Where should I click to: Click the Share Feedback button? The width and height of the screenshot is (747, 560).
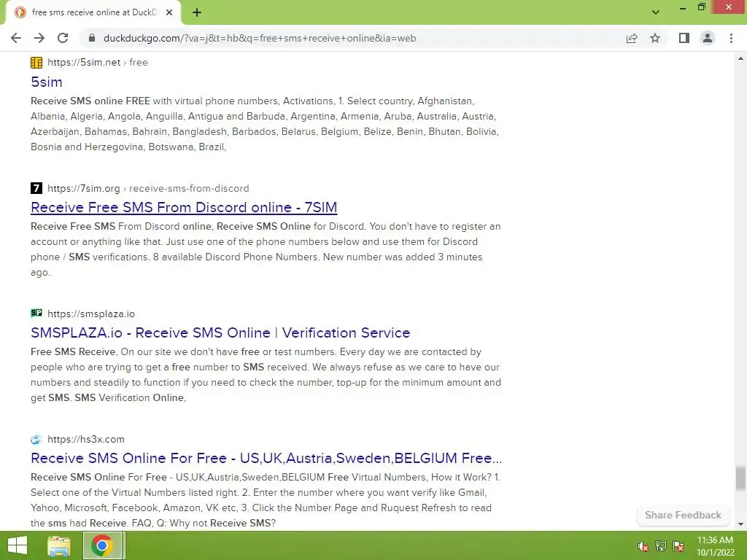pos(683,515)
